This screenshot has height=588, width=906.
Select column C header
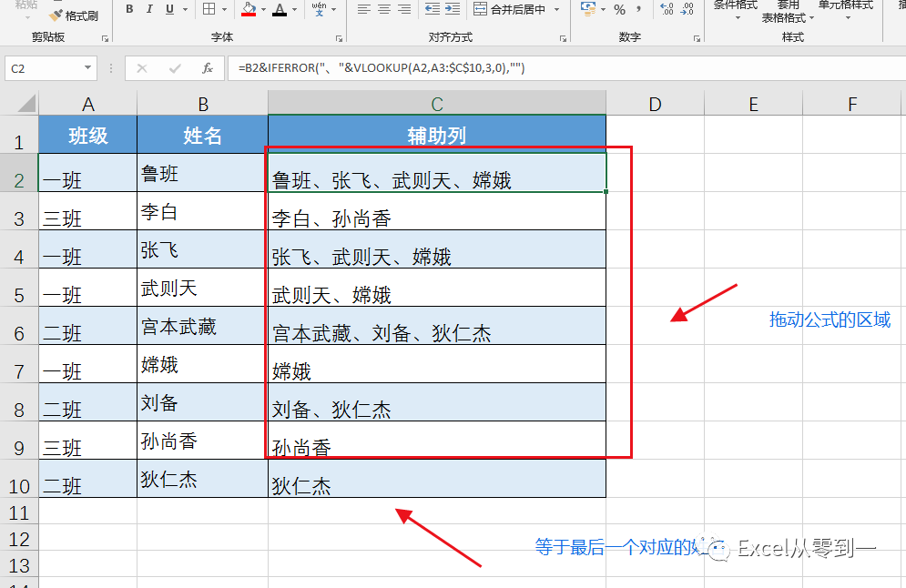(437, 104)
